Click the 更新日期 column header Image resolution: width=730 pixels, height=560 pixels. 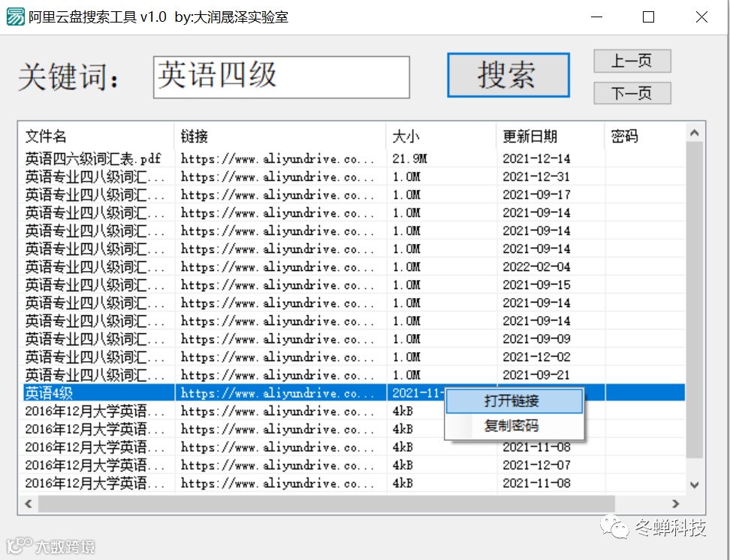551,136
